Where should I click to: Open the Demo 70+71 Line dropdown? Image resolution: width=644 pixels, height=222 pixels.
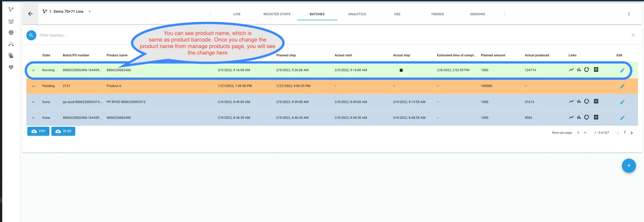[67, 12]
